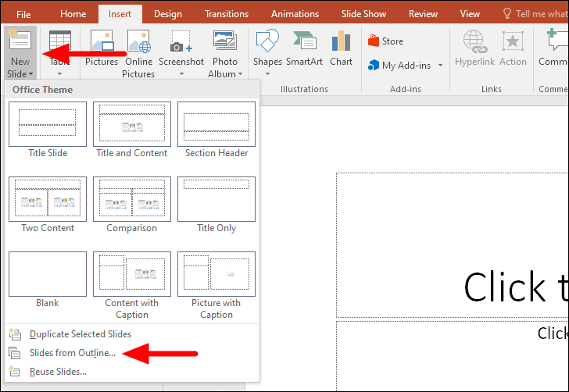Switch to the Animations tab

[295, 14]
